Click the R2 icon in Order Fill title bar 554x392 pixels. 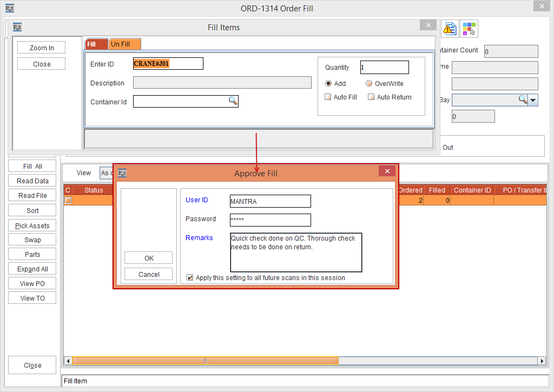click(9, 8)
